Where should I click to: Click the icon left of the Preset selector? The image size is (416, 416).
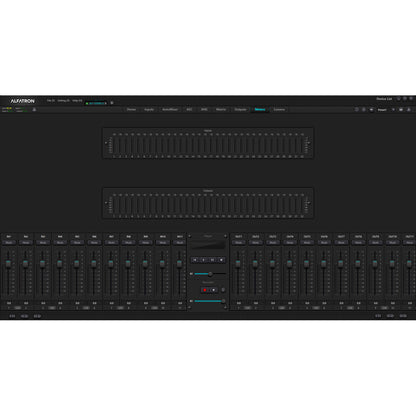click(371, 110)
